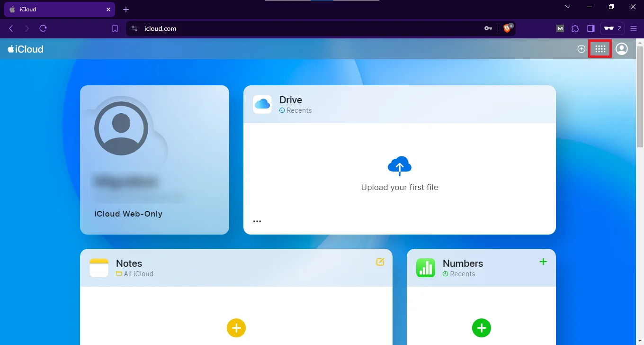644x345 pixels.
Task: Open the account profile icon in iCloud header
Action: tap(622, 49)
